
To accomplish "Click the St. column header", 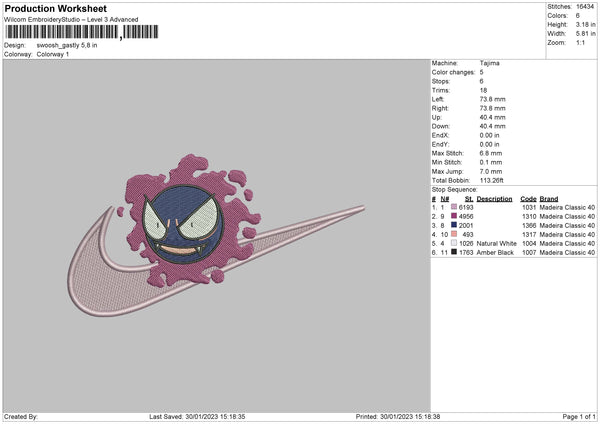I will coord(469,199).
